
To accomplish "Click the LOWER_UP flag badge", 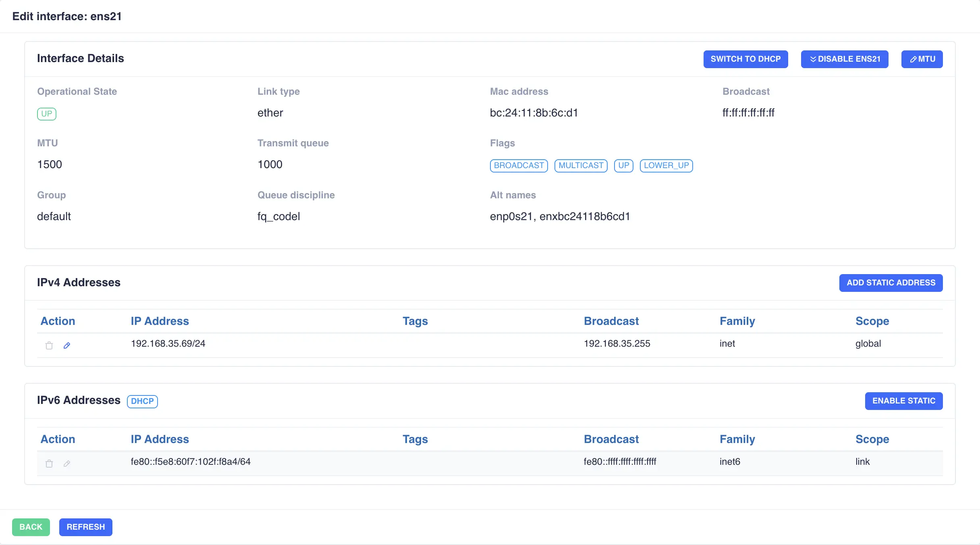I will point(666,166).
